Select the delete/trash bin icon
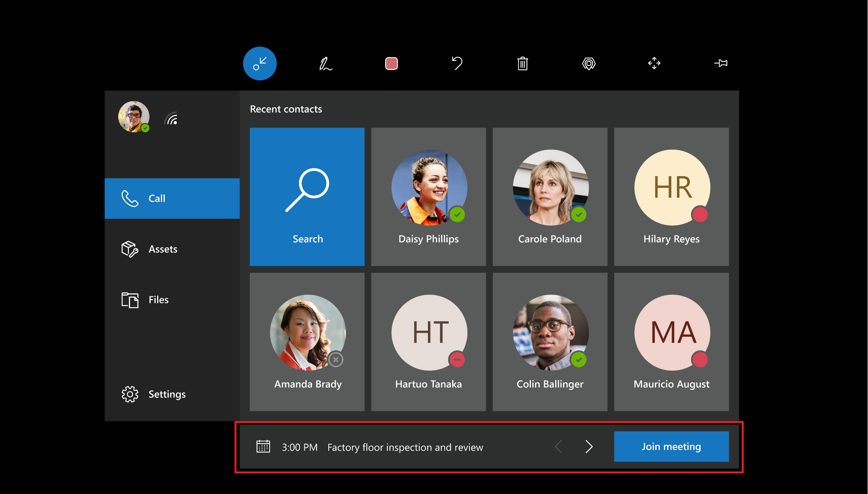The image size is (868, 494). click(x=523, y=63)
